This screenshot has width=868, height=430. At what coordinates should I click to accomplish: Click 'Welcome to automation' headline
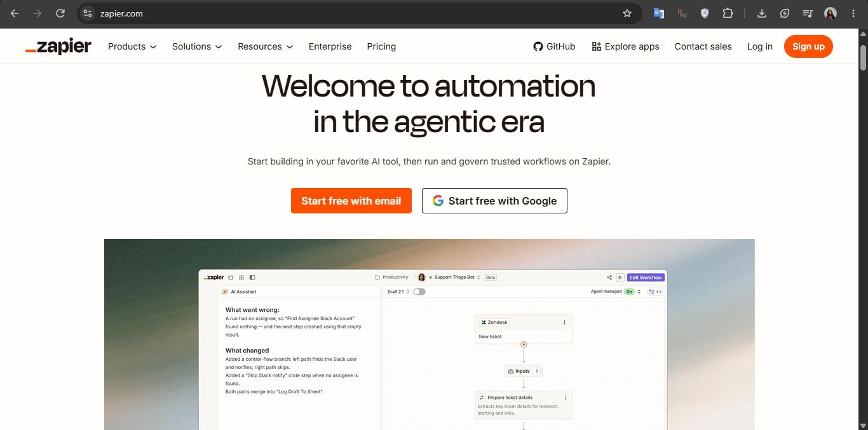[429, 86]
